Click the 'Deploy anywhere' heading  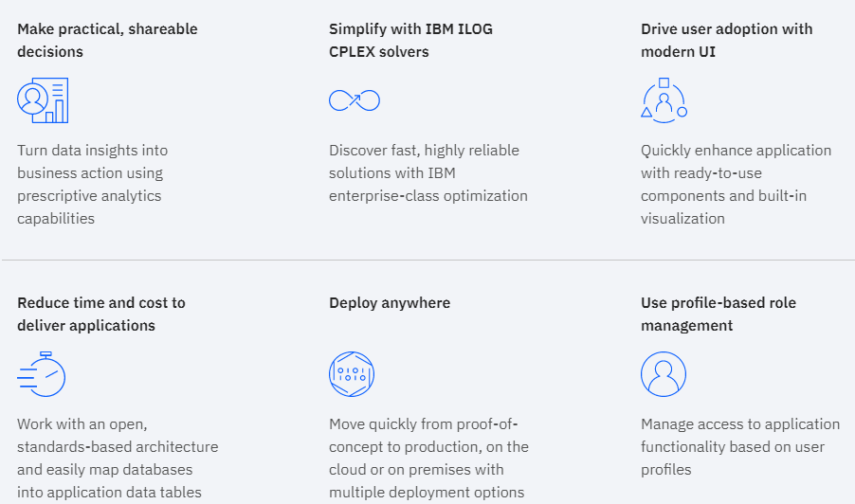[x=390, y=303]
